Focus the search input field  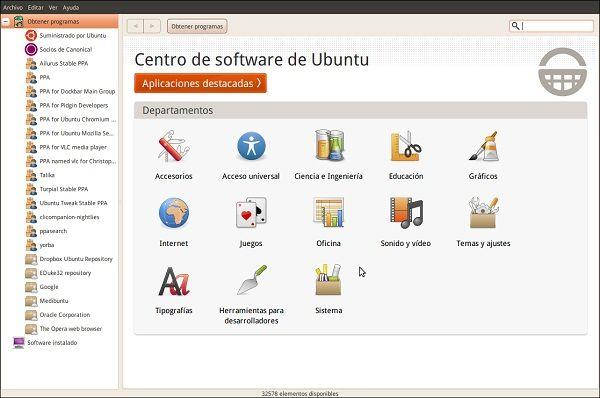coord(551,26)
